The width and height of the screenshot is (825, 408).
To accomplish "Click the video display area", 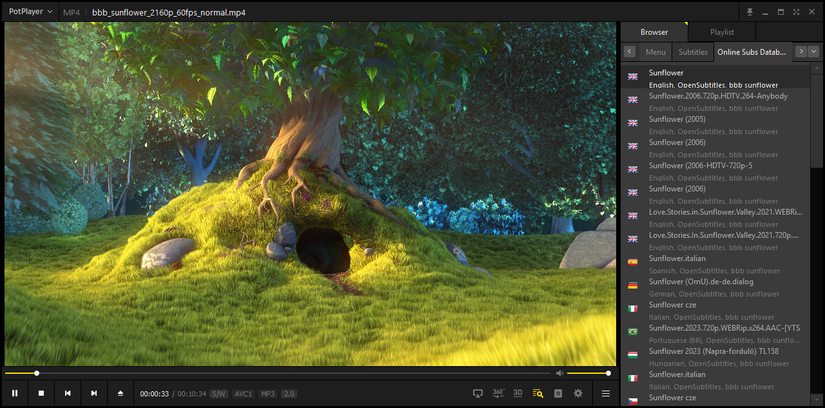I will tap(310, 194).
